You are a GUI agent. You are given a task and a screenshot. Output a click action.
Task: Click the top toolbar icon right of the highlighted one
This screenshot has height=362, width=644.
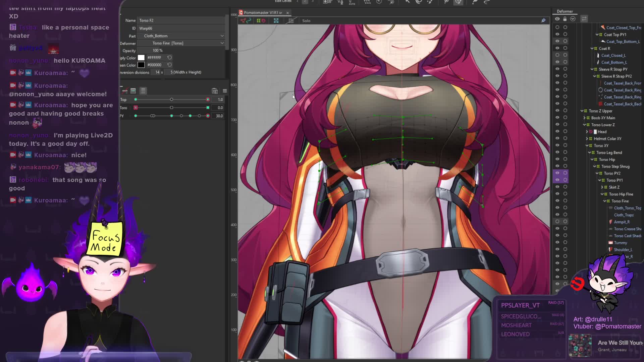[x=475, y=2]
